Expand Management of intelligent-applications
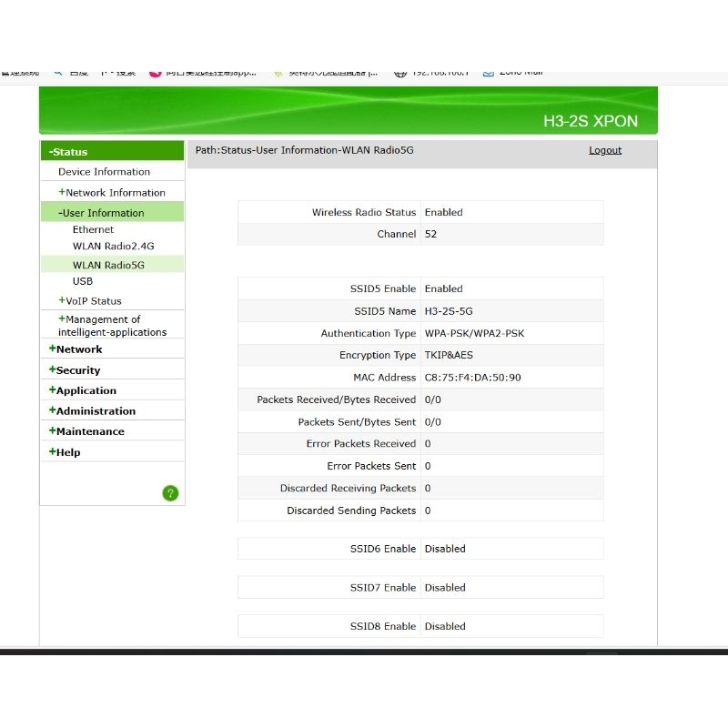 (111, 326)
